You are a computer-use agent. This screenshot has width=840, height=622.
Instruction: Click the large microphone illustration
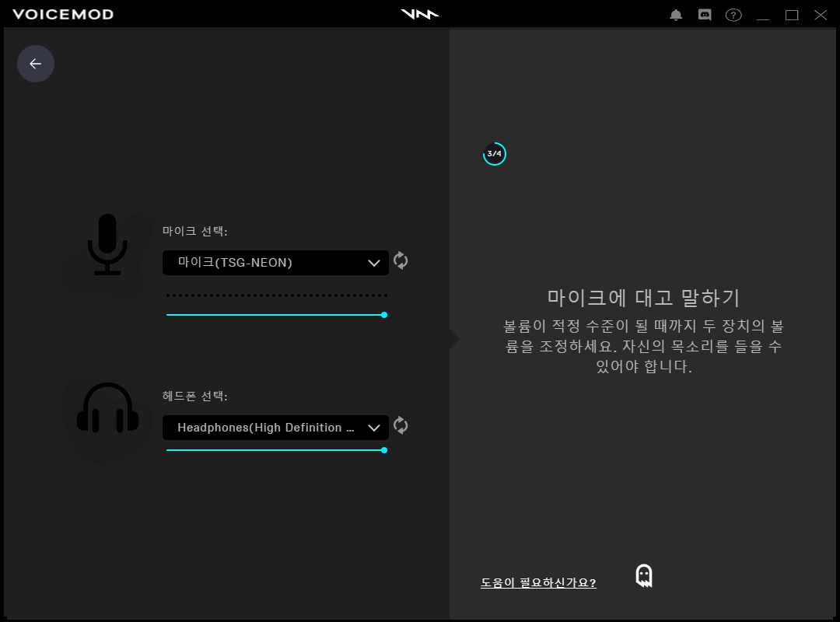pos(107,244)
